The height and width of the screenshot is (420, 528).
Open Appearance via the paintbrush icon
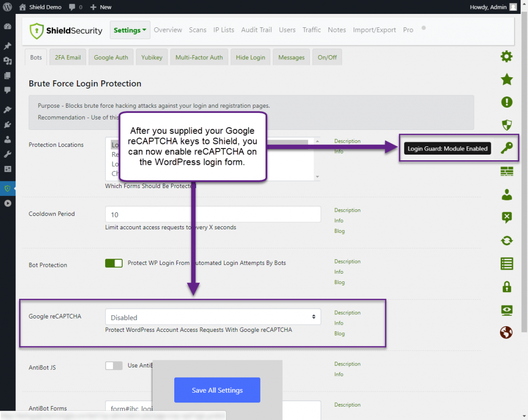click(7, 109)
